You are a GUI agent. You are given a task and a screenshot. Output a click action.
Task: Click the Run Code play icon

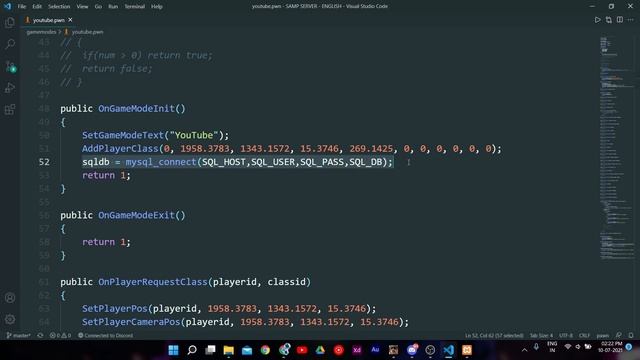[597, 20]
